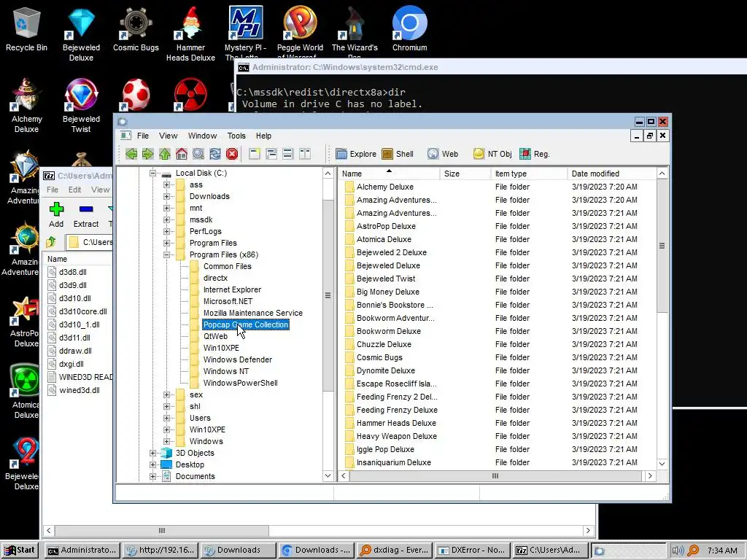
Task: Expand the Windows folder node
Action: point(166,441)
